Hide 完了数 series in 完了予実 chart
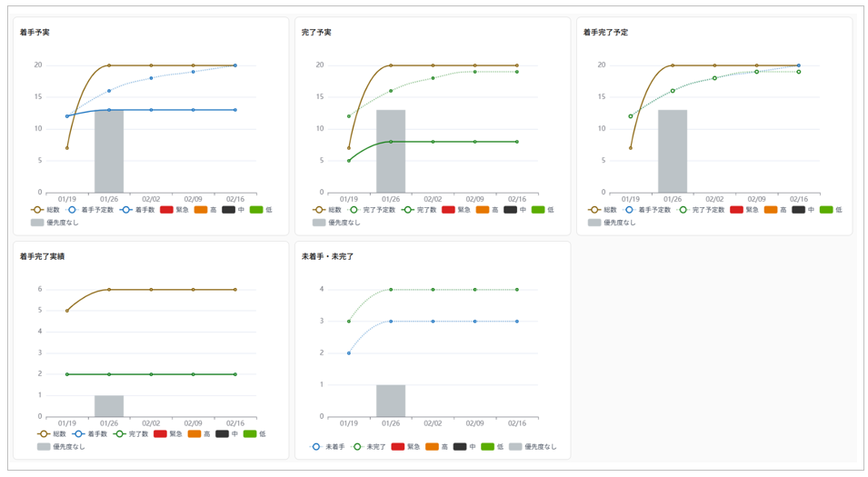Screen dimensions: 868x477 click(x=409, y=210)
